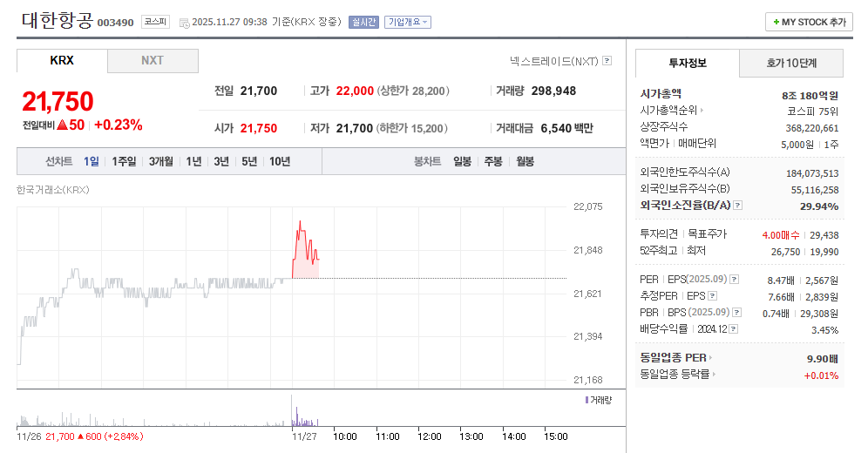868x453 pixels.
Task: Switch to the KRX tab
Action: (62, 61)
